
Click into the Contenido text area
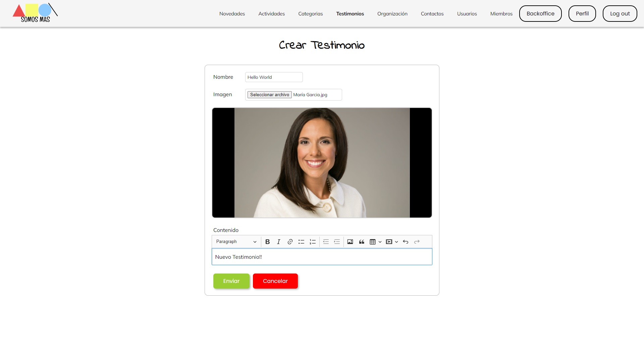322,257
